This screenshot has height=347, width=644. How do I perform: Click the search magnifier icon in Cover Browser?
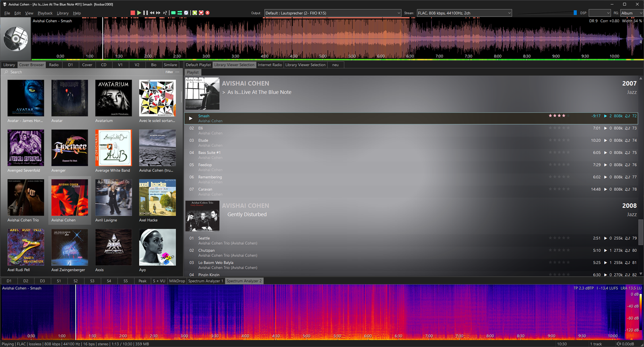pos(6,72)
